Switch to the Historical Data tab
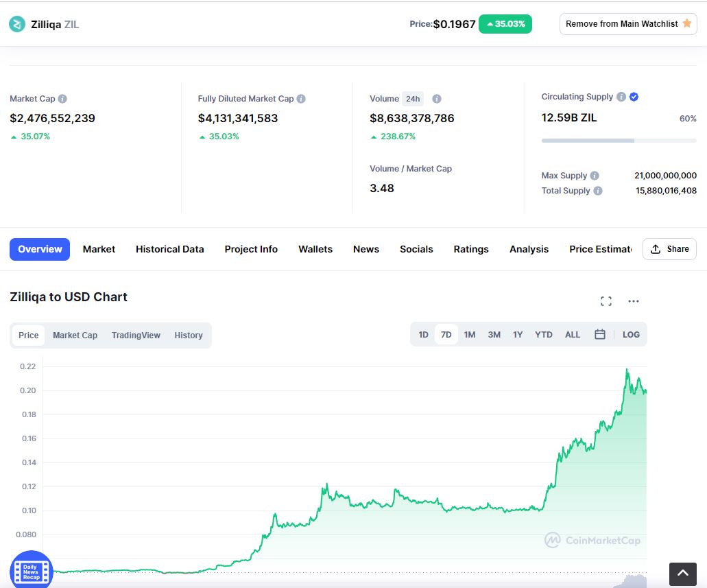This screenshot has width=707, height=588. pyautogui.click(x=169, y=249)
